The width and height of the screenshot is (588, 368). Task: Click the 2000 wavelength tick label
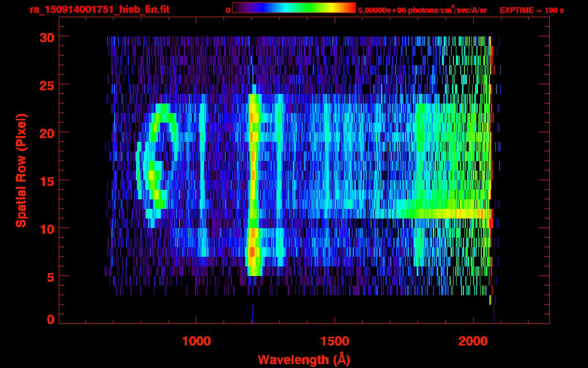[x=473, y=341]
